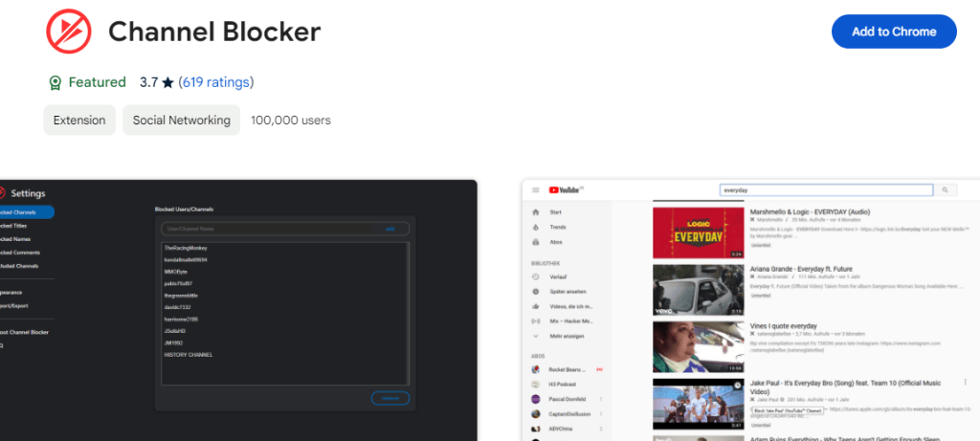Click Rocket Beans channel avatar
Screen dimensions: 980x441
[536, 370]
